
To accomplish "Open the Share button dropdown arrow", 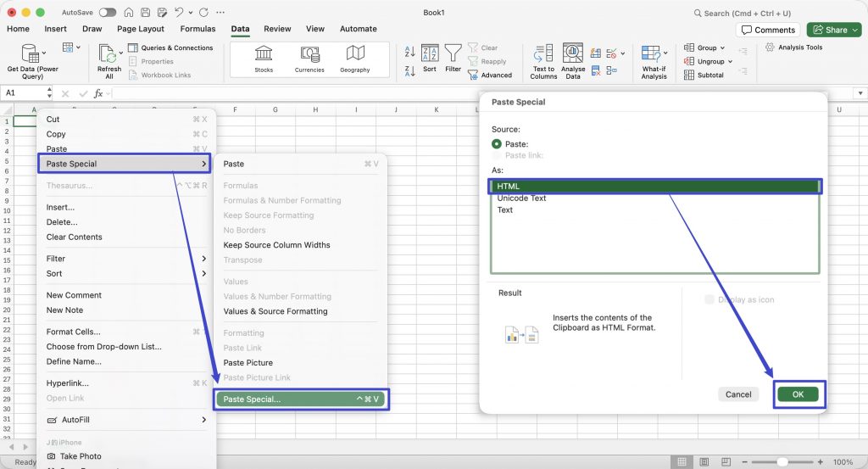I will point(854,30).
